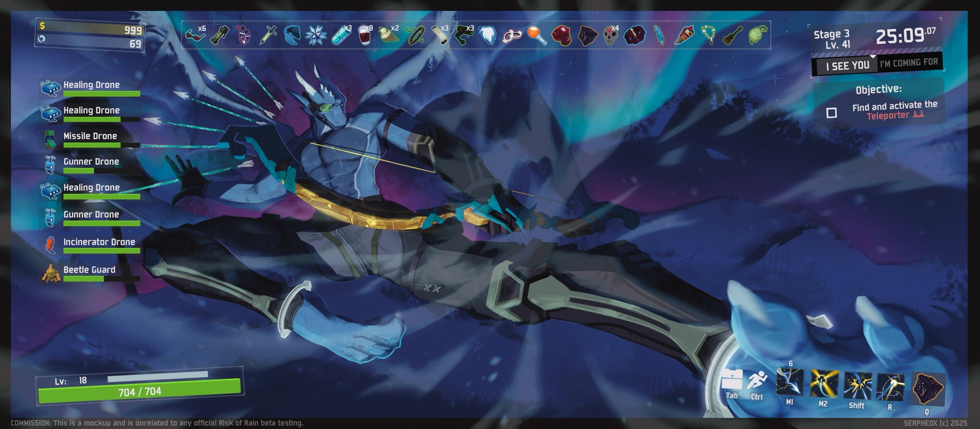Click the 'I SEE YOU' difficulty segment
Viewport: 980px width, 429px height.
(x=847, y=66)
